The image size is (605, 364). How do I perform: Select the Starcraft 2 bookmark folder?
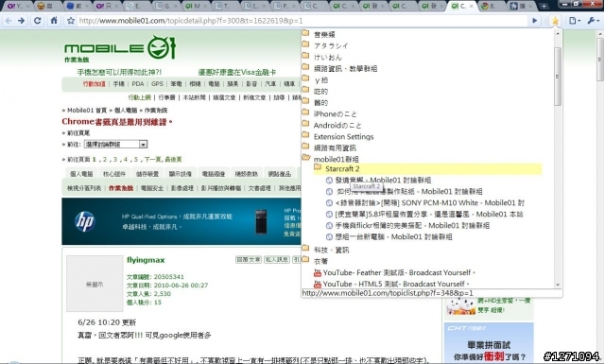coord(427,168)
